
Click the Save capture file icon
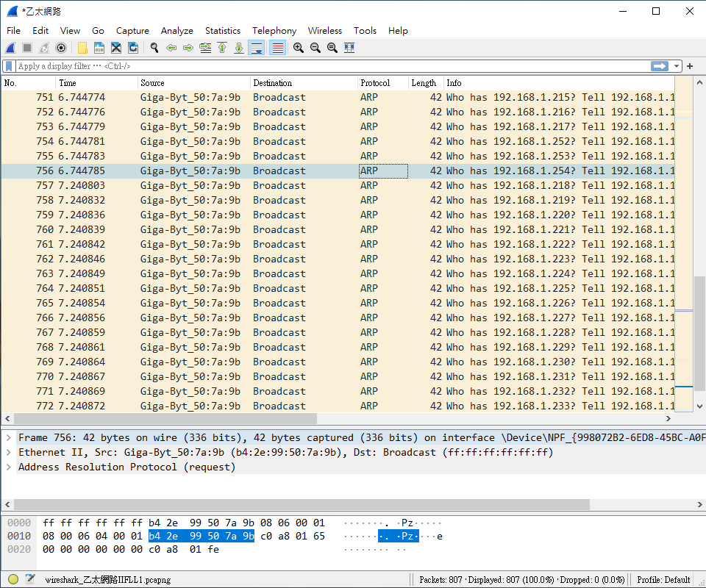[x=99, y=48]
